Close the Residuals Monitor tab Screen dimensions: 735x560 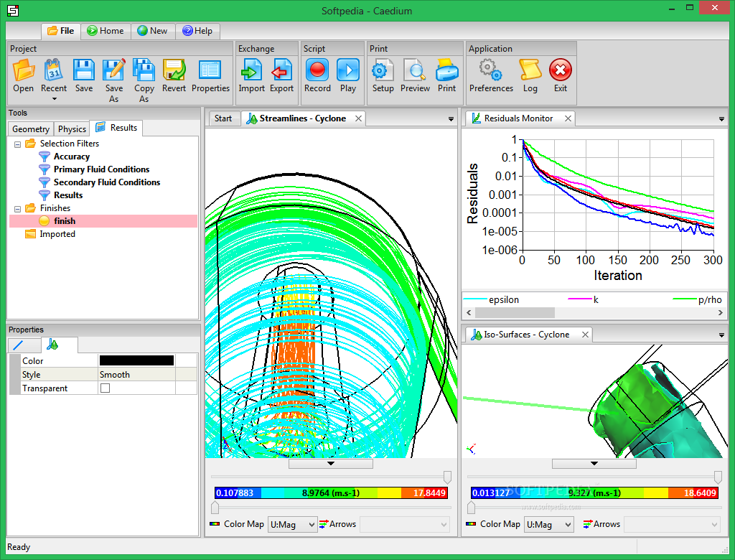point(568,118)
